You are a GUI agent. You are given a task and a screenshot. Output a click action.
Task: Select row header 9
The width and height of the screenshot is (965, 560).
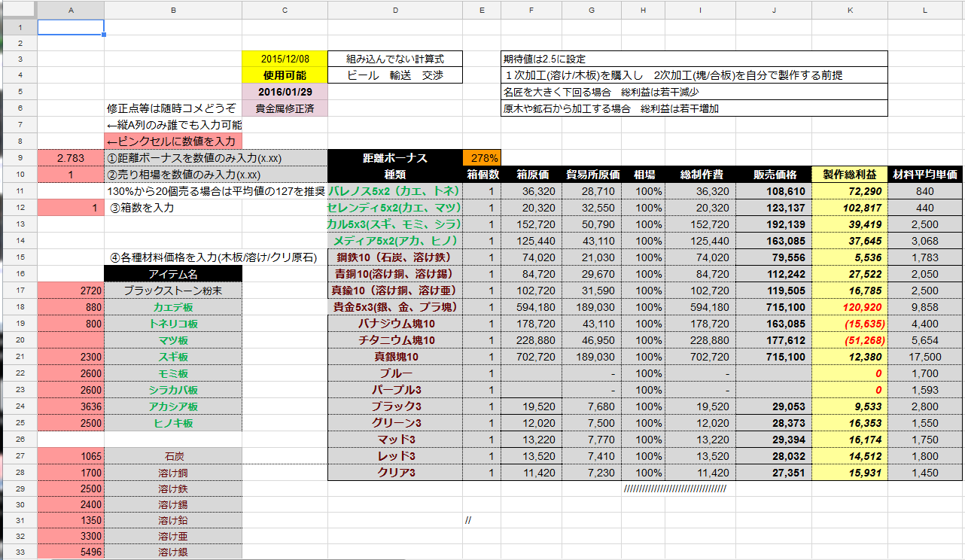(18, 158)
